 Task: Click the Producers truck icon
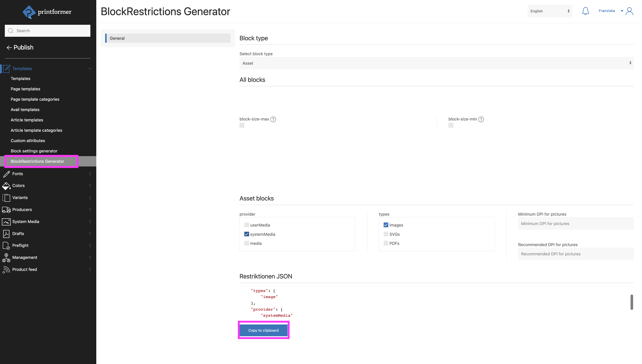coord(6,210)
